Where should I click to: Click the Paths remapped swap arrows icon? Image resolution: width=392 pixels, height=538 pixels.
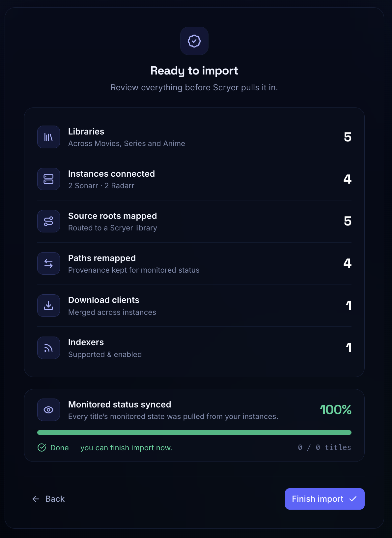(48, 263)
